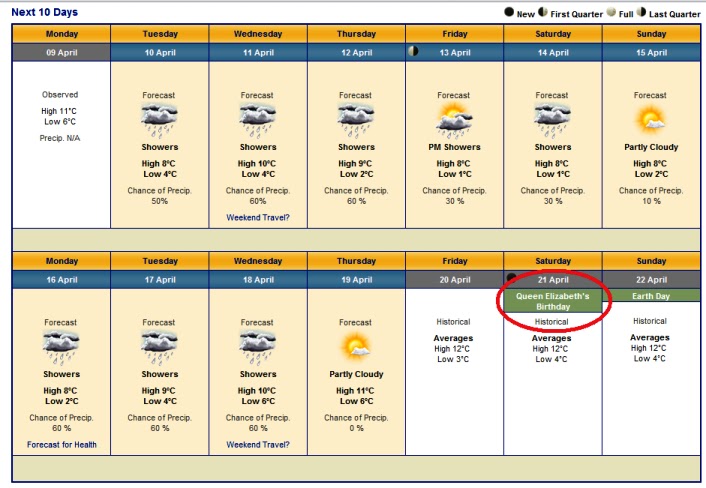Select the 13 April date header
The image size is (706, 488).
455,52
